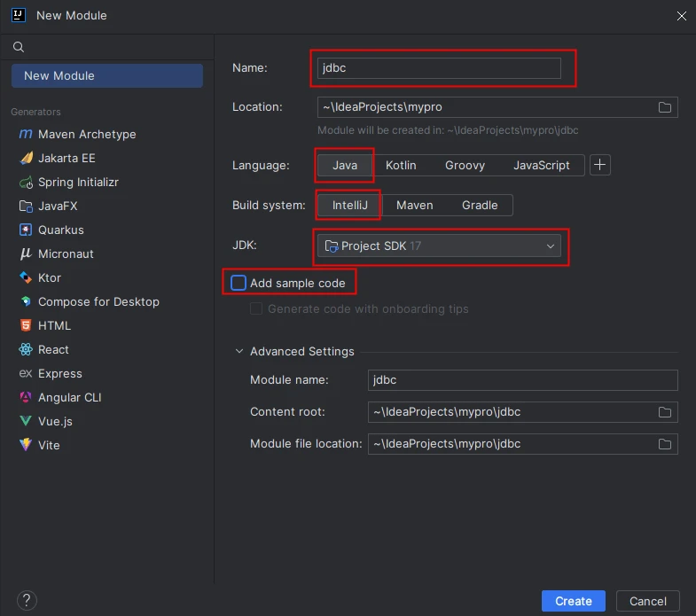Open the Vue.js generator icon
The width and height of the screenshot is (696, 616).
pyautogui.click(x=25, y=422)
